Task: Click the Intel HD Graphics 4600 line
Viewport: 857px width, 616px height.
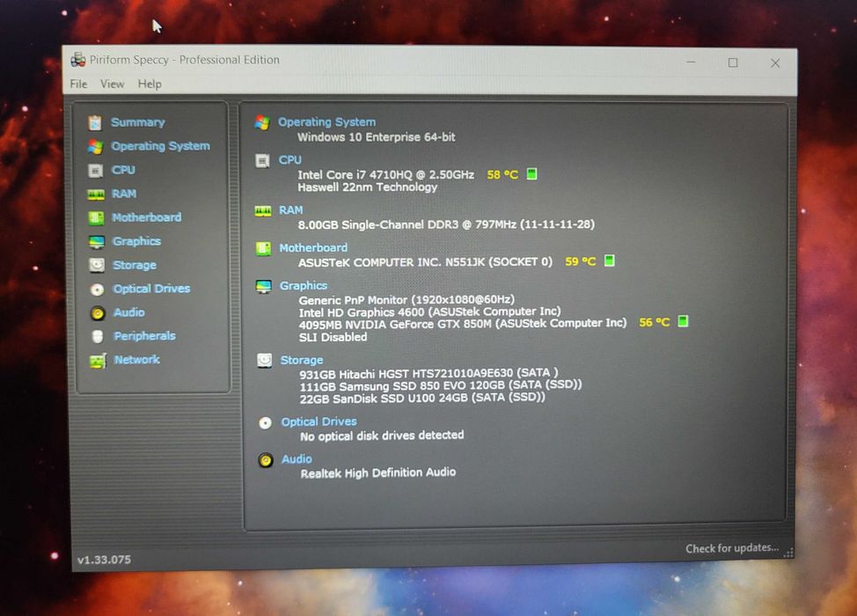Action: click(x=429, y=312)
